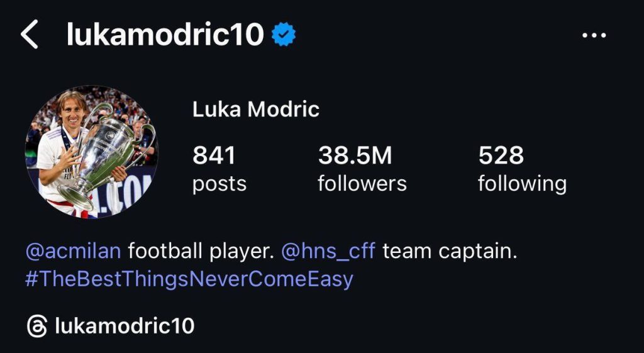Click the "posts" label

219,184
